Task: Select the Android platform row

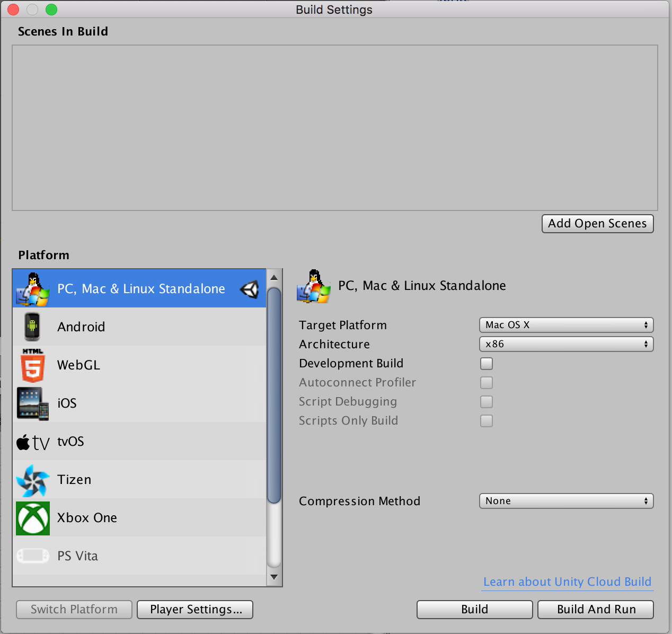Action: click(139, 327)
